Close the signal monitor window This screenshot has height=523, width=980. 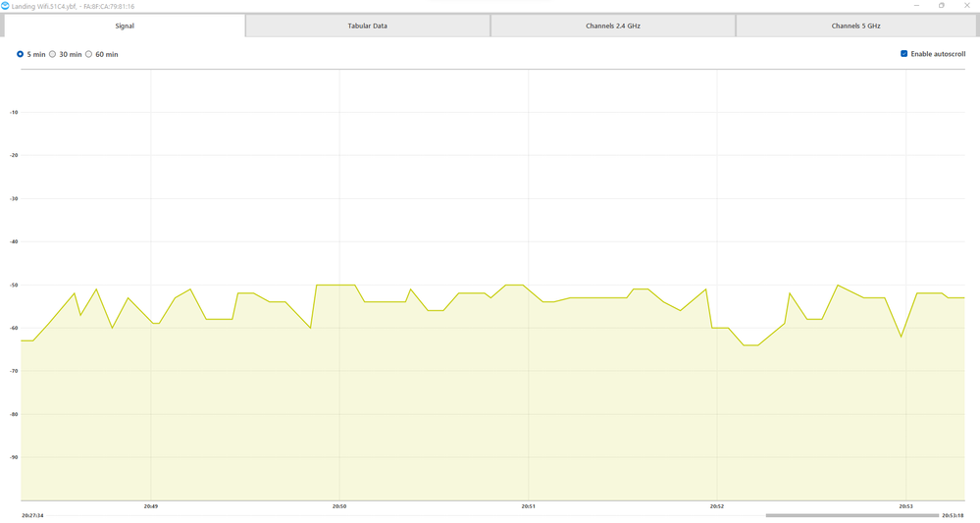click(966, 6)
